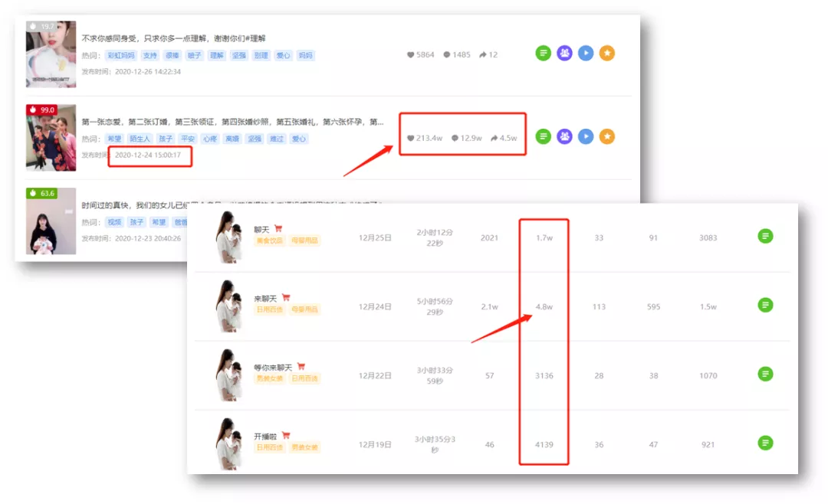828x504 pixels.
Task: Open the 母婴用品 category tag
Action: tap(306, 241)
